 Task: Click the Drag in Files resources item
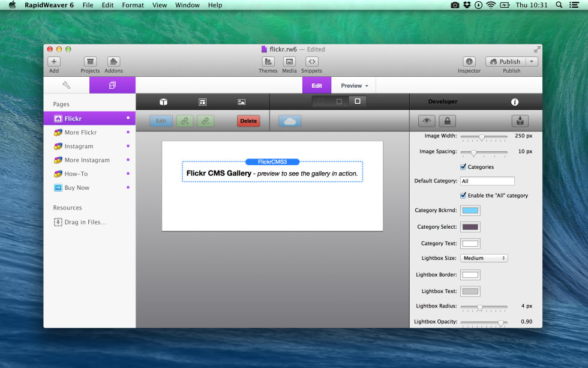[x=80, y=222]
